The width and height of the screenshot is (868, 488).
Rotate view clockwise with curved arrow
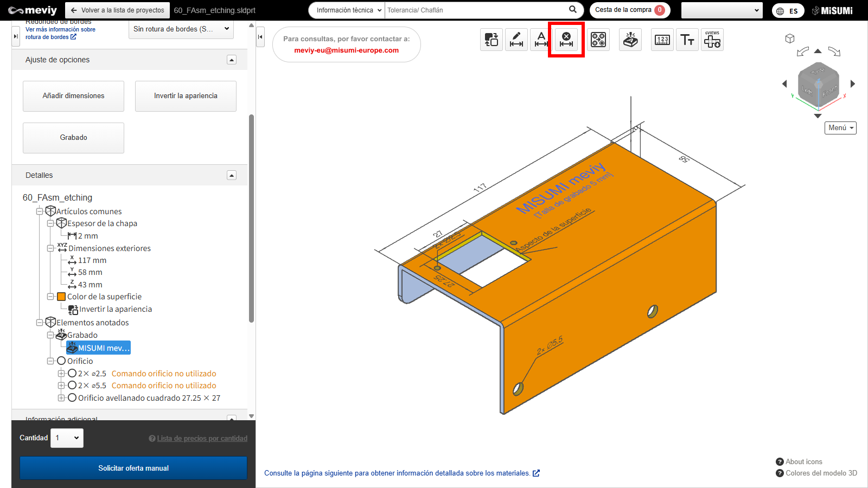tap(834, 52)
